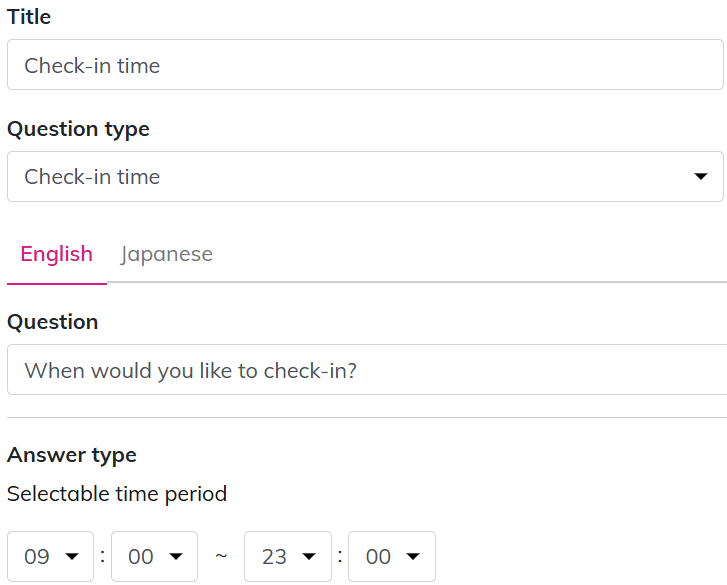Switch to the Japanese tab
The height and width of the screenshot is (585, 727).
(166, 254)
